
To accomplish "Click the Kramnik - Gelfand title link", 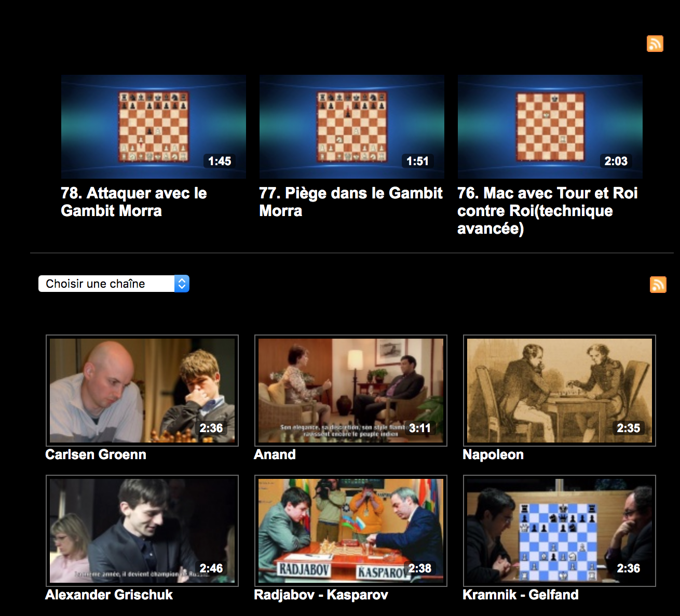I will pos(521,595).
